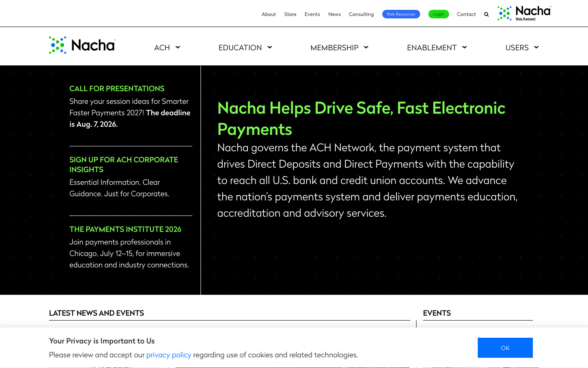Expand the Education menu chevron
588x368 pixels.
[269, 47]
